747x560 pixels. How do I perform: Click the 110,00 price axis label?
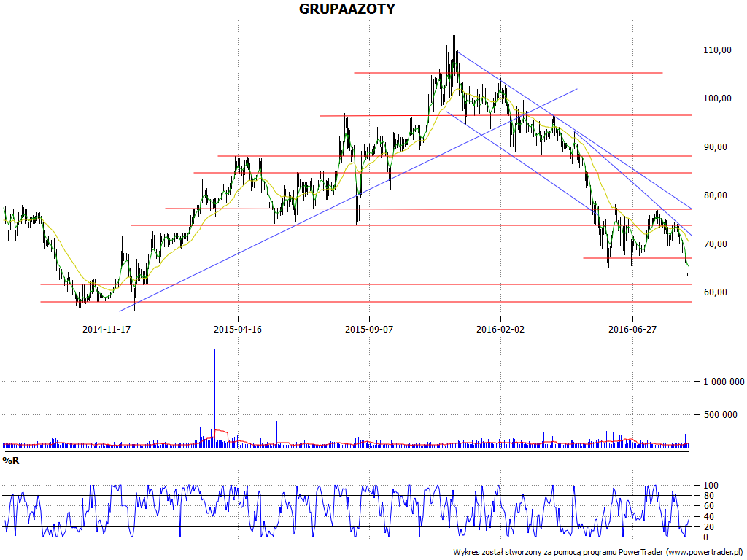719,50
